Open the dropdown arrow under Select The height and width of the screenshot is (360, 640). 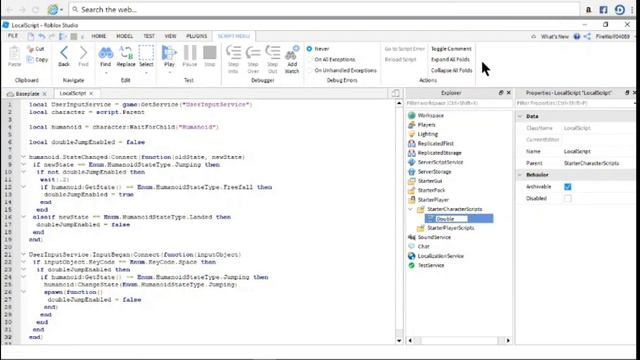tap(146, 73)
